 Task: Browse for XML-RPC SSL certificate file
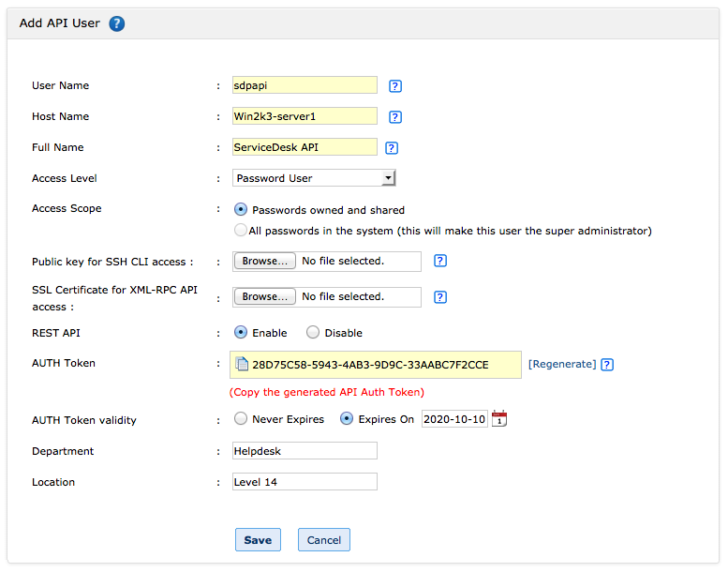click(265, 297)
